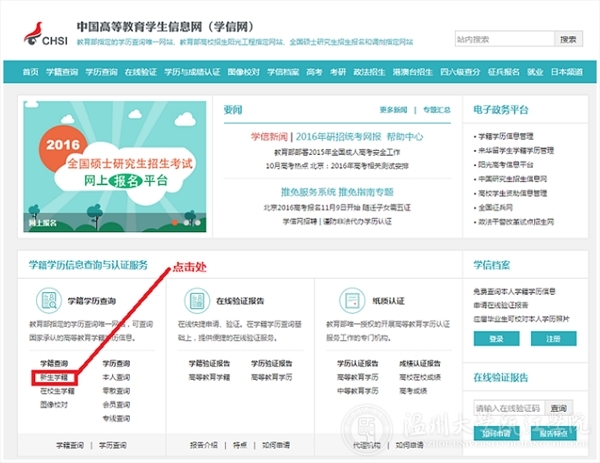Open the 推免指南专题 link
The height and width of the screenshot is (463, 600).
tap(366, 192)
